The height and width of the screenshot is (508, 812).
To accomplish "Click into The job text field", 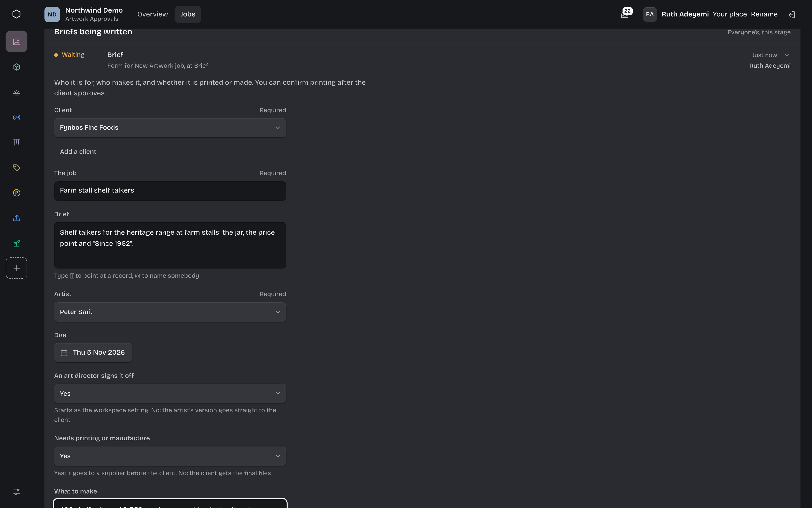I will point(170,191).
